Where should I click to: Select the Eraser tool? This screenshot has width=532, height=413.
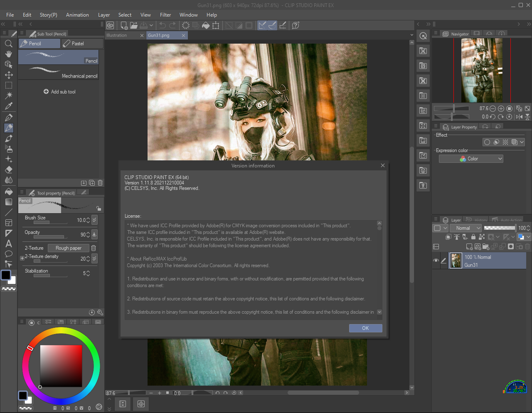8,170
